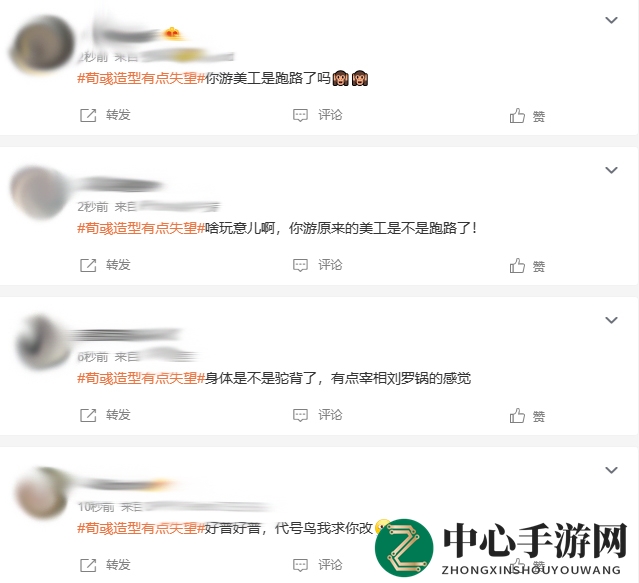This screenshot has height=583, width=639.
Task: Click 转发 text on second post
Action: [x=118, y=265]
